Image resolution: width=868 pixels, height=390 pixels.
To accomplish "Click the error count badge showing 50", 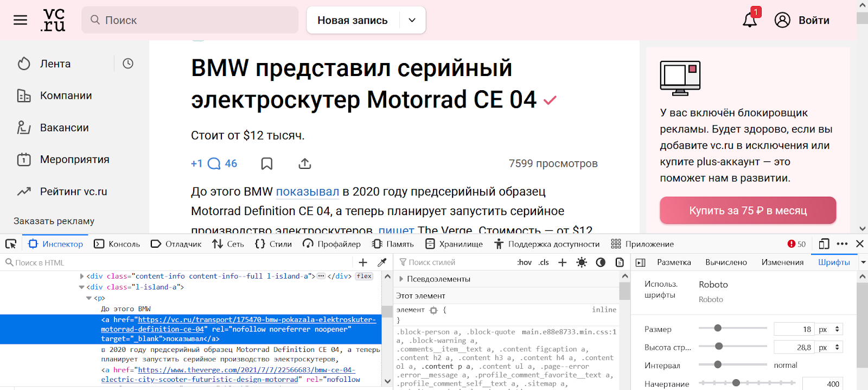I will pos(796,244).
